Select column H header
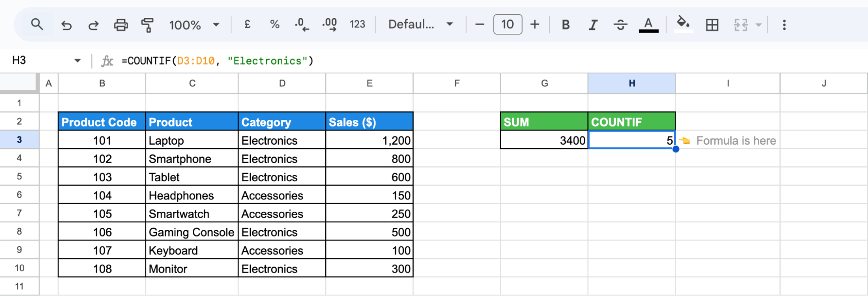The image size is (868, 296). tap(632, 83)
